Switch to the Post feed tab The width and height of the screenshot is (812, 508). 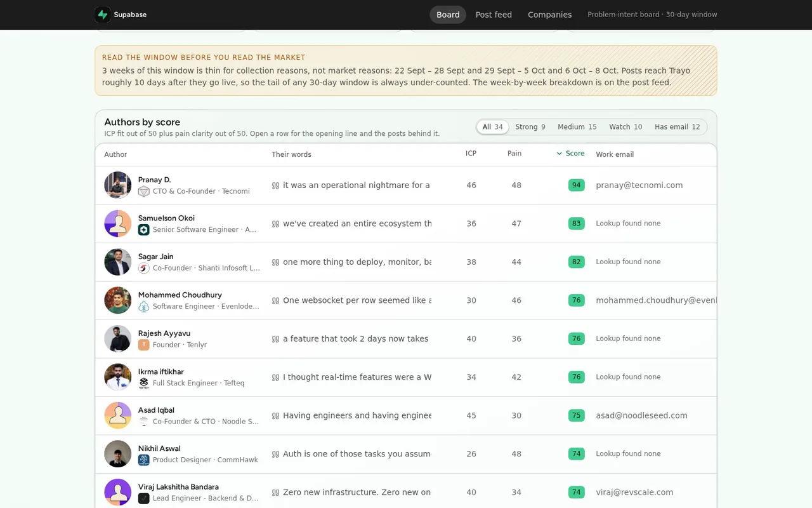coord(494,15)
